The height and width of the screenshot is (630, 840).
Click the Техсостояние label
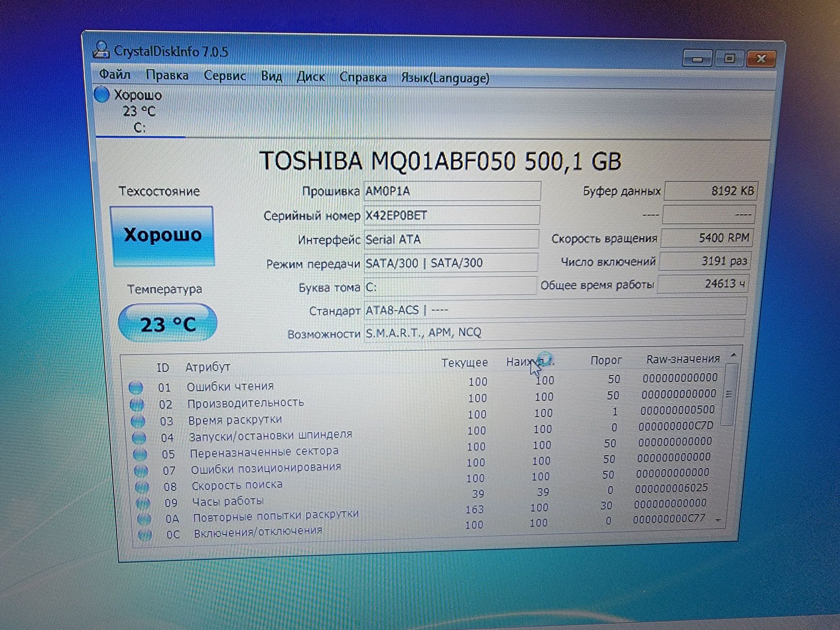[159, 192]
